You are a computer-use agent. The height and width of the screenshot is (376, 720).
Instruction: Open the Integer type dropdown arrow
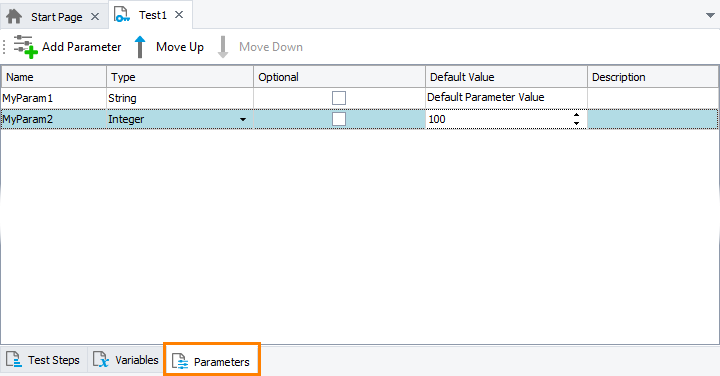coord(243,119)
